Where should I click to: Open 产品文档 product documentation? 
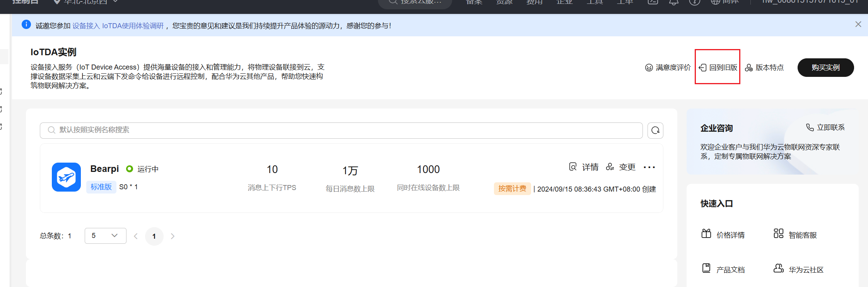click(x=730, y=270)
